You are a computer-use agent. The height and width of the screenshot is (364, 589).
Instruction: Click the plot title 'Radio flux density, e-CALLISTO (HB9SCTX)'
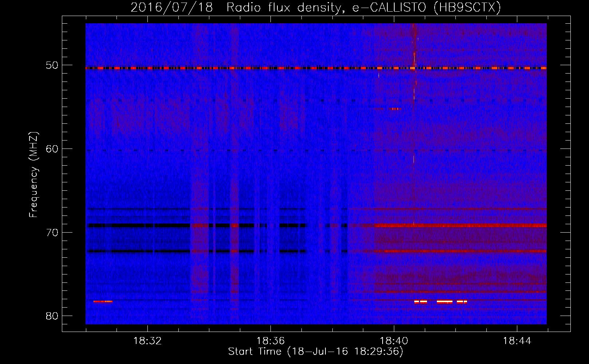364,8
